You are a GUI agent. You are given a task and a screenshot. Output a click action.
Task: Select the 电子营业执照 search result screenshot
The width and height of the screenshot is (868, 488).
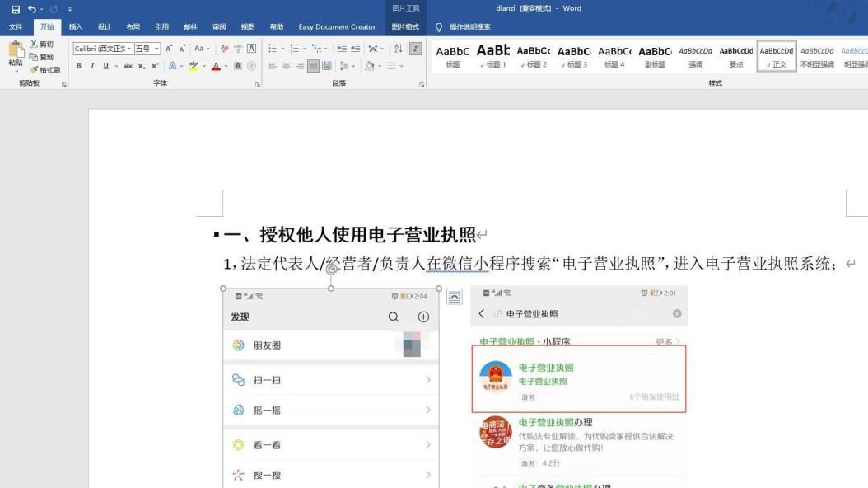click(x=579, y=387)
